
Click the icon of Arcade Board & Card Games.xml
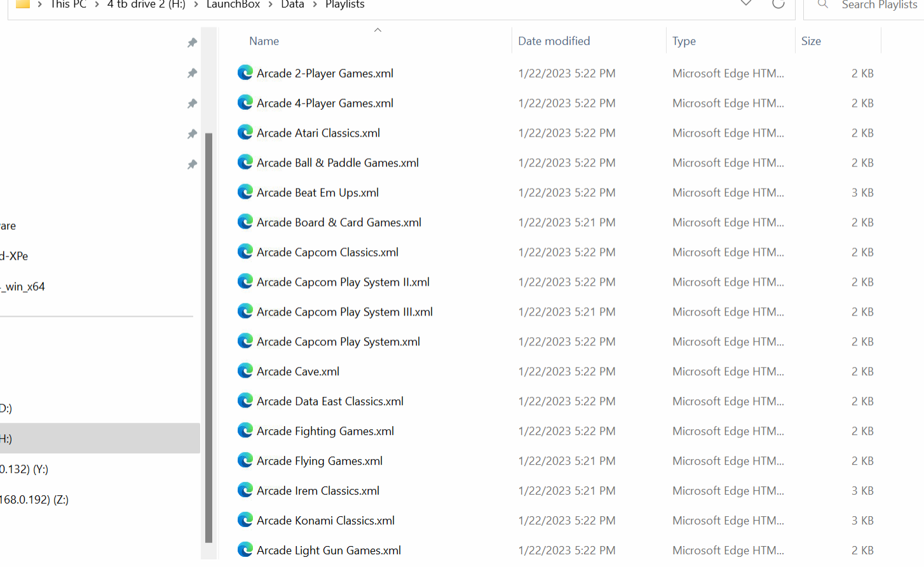(245, 222)
